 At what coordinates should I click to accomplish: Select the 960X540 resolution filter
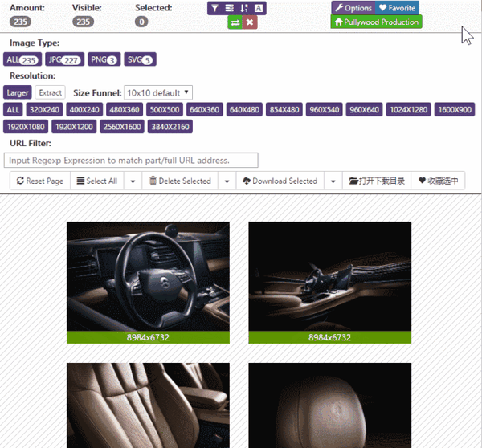click(x=325, y=110)
